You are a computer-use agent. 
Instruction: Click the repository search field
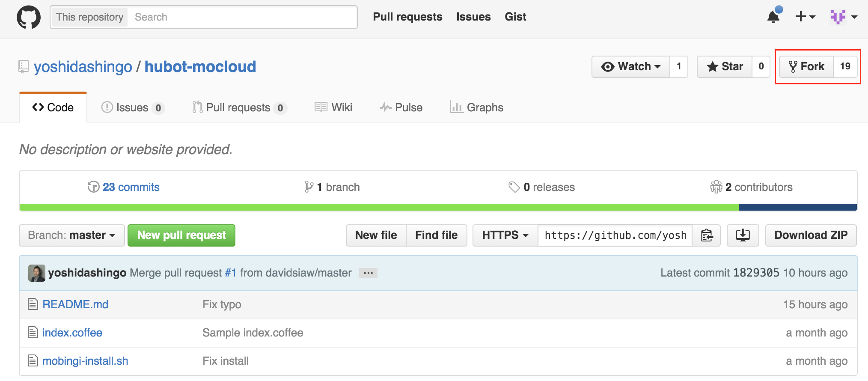click(x=242, y=17)
